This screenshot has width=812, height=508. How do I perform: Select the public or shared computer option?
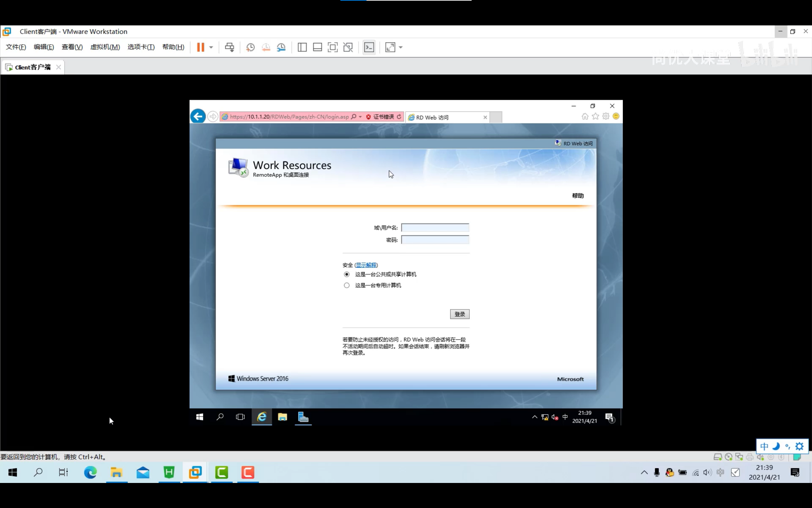347,274
